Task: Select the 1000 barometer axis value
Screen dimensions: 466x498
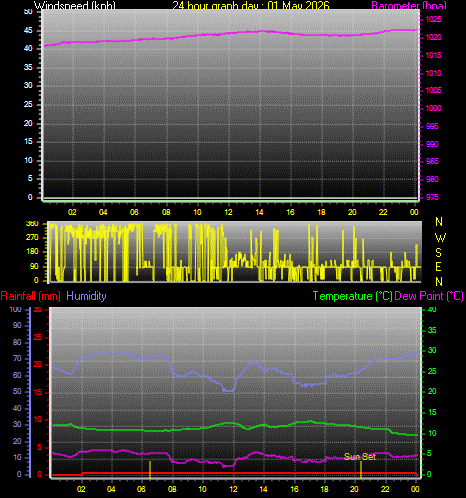Action: pos(433,108)
